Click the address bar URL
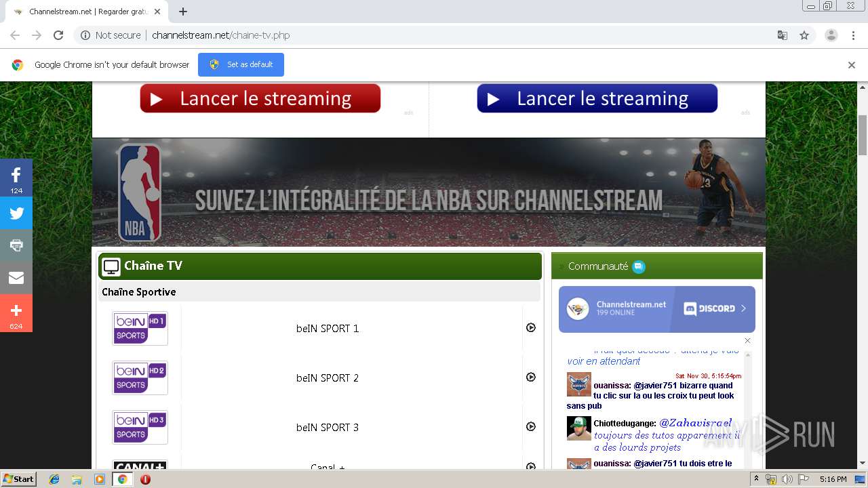Viewport: 868px width, 488px height. point(220,35)
